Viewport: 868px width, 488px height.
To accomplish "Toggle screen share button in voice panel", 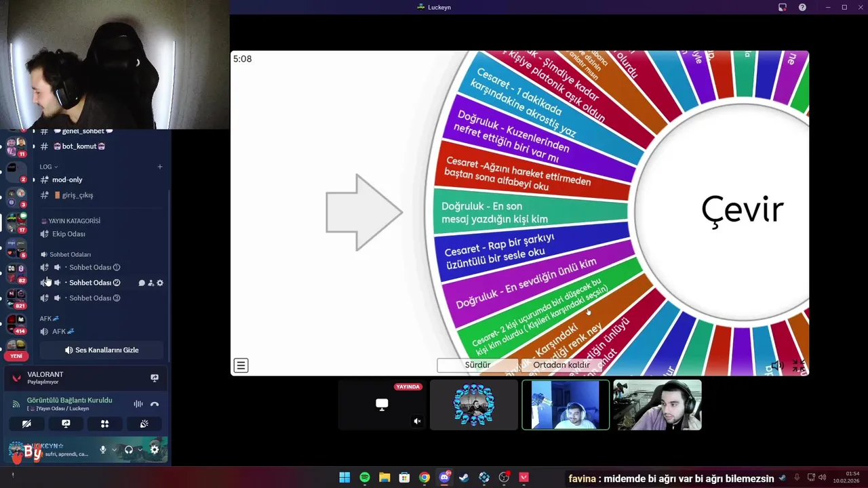I will pyautogui.click(x=66, y=424).
